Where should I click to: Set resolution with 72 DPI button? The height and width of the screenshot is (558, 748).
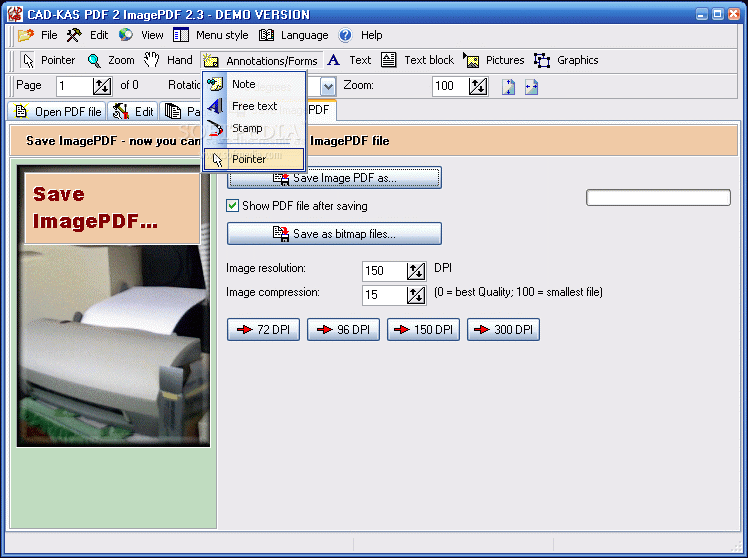pos(263,330)
